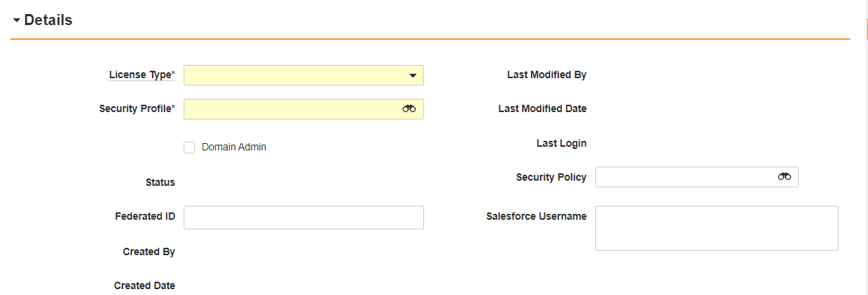
Task: Focus the Security Profile text field
Action: click(291, 109)
